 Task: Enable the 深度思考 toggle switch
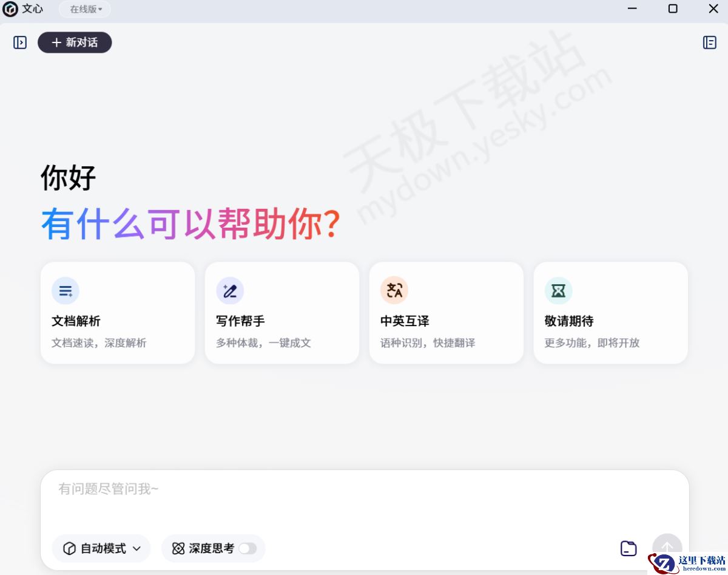247,548
